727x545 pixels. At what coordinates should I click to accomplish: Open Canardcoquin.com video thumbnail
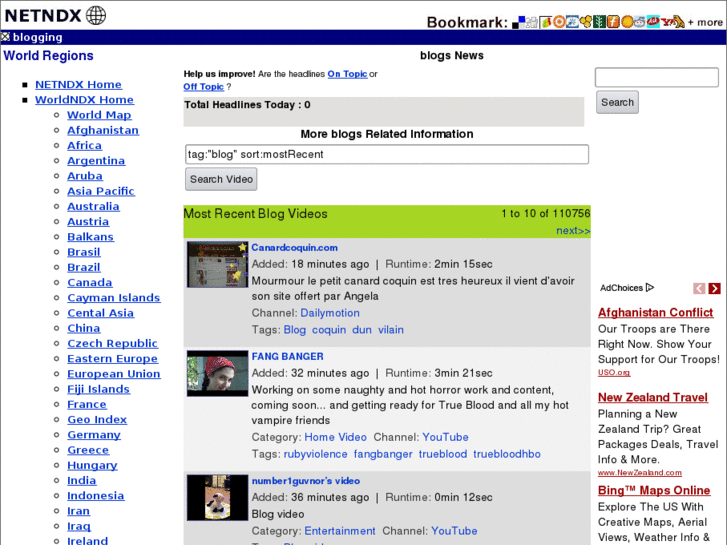click(x=217, y=264)
